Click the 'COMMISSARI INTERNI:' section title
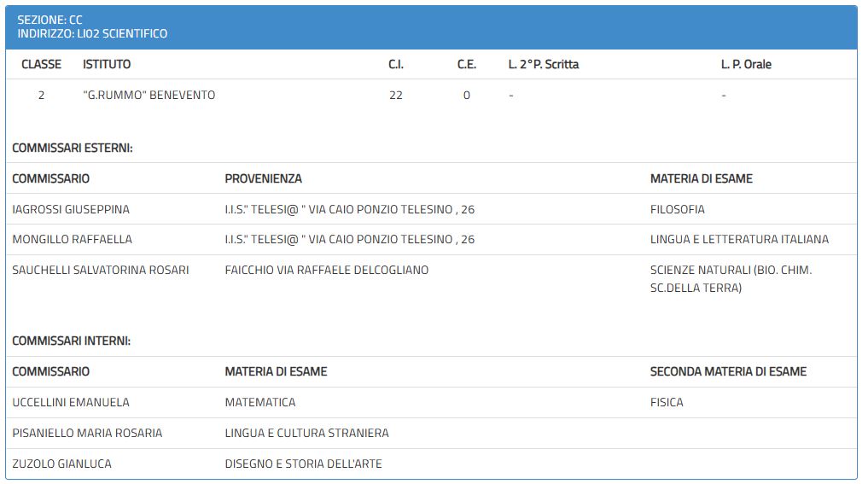 point(72,341)
